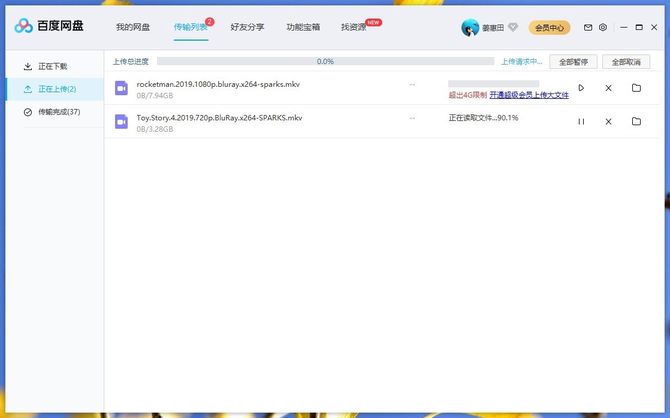Click the 超出4G限制 warning text

[x=467, y=95]
